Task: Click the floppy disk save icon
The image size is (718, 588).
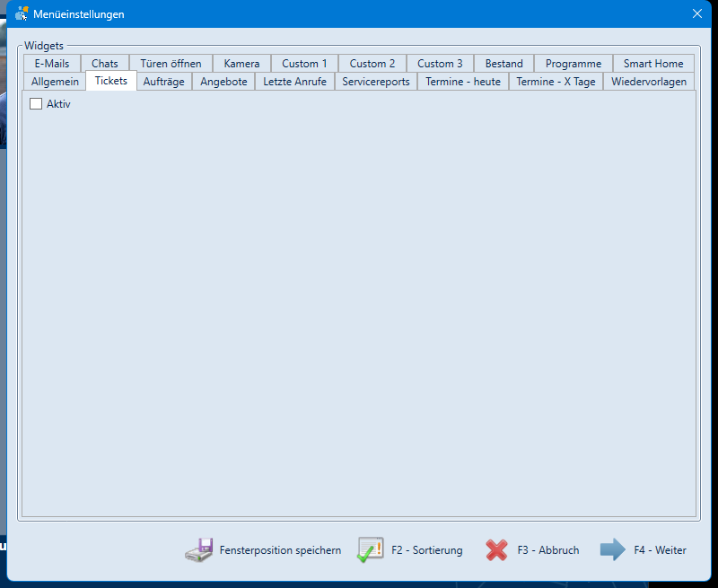Action: (x=199, y=549)
